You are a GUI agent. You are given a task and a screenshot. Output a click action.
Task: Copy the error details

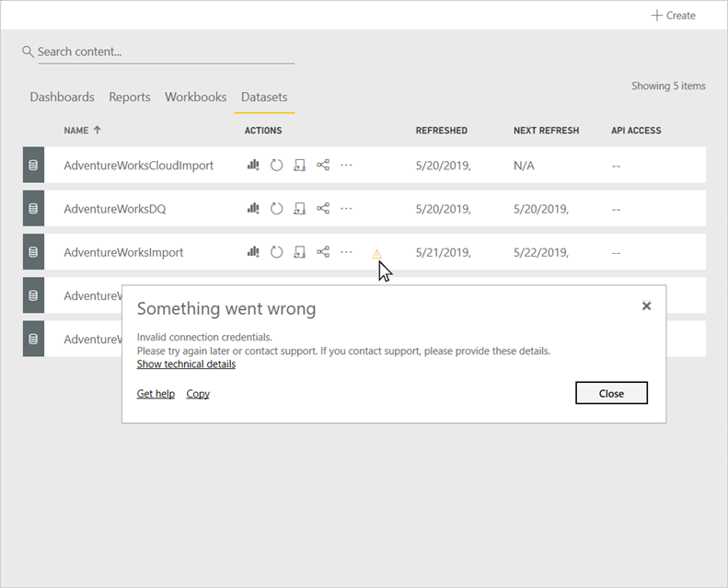[x=198, y=394]
